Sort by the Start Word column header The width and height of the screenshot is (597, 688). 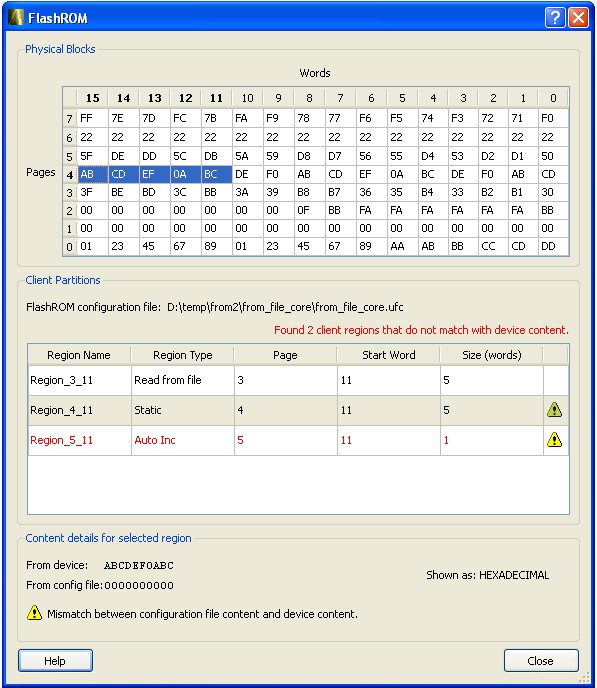(389, 355)
